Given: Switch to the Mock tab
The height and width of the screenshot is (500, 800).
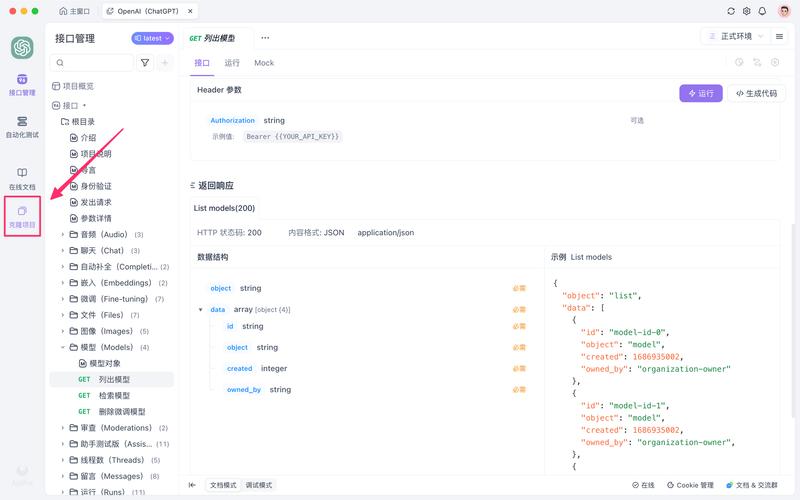Looking at the screenshot, I should [264, 63].
